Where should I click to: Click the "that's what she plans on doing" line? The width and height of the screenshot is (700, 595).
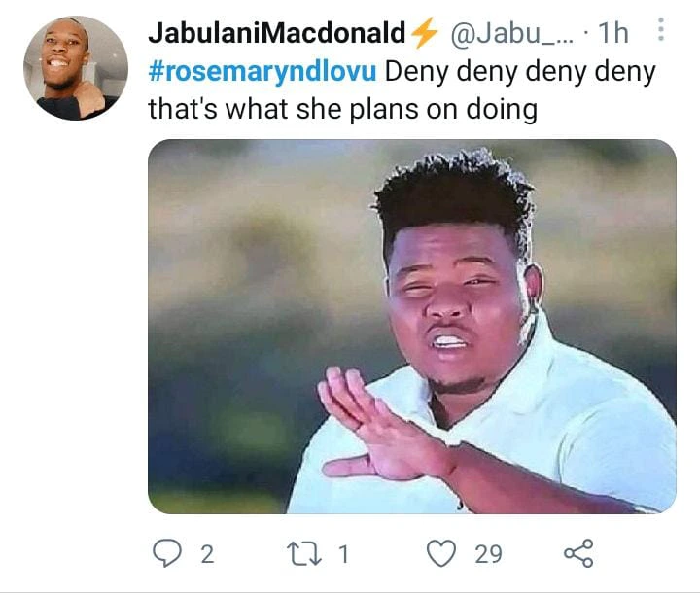[342, 109]
